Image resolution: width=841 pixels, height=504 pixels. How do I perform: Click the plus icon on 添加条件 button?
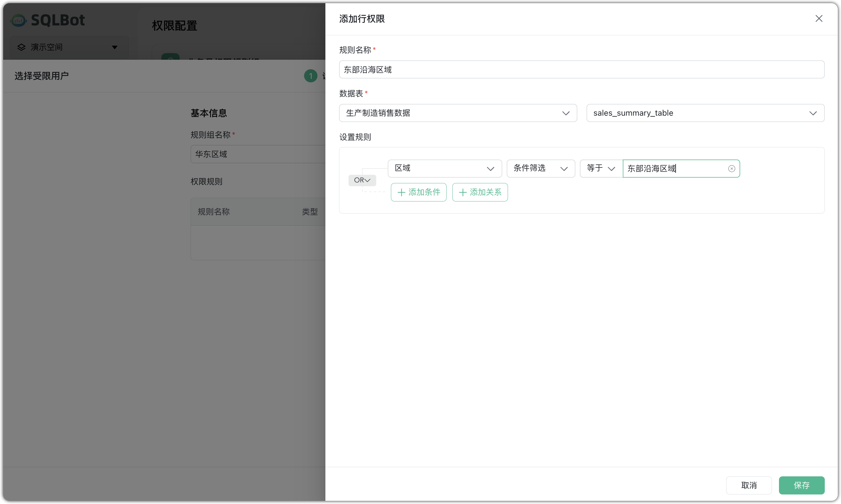point(401,192)
